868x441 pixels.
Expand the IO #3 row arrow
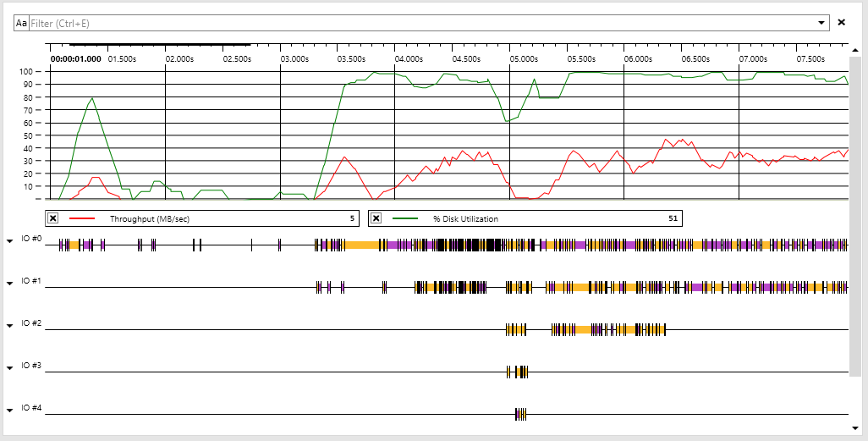tap(9, 368)
